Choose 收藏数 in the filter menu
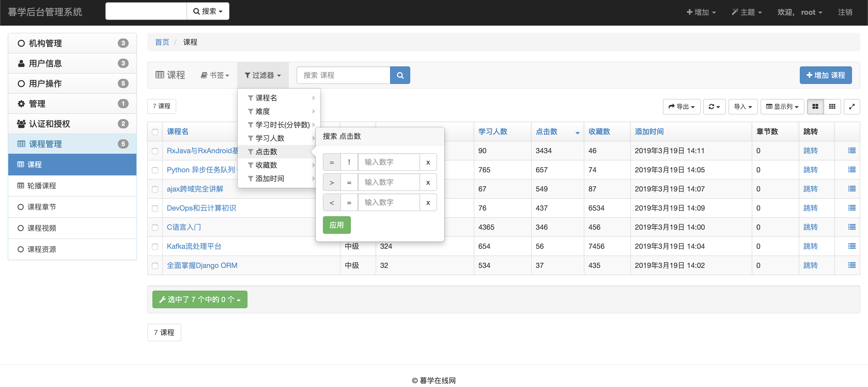This screenshot has height=387, width=868. [266, 165]
